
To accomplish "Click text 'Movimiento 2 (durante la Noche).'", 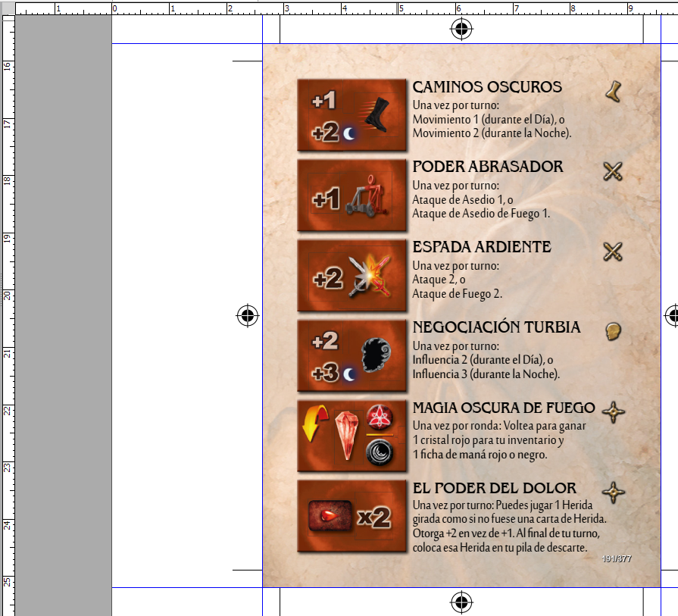I will [x=492, y=133].
